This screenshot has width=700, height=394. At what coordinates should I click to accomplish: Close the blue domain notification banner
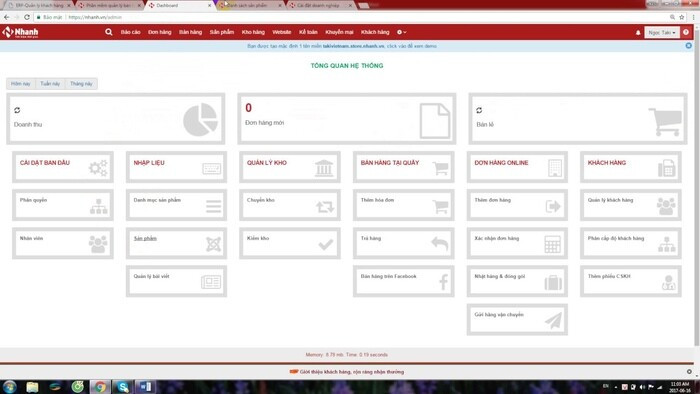[x=688, y=46]
